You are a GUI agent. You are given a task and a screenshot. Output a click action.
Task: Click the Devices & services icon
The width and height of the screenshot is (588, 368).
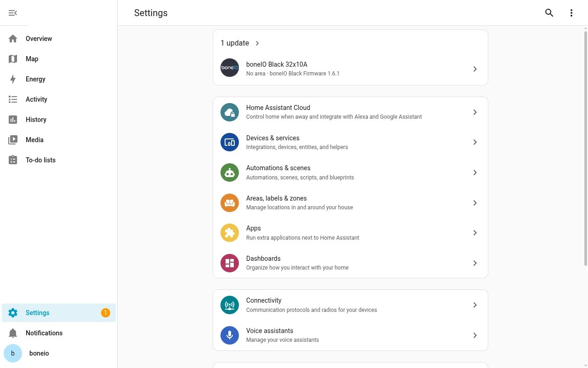click(x=230, y=142)
